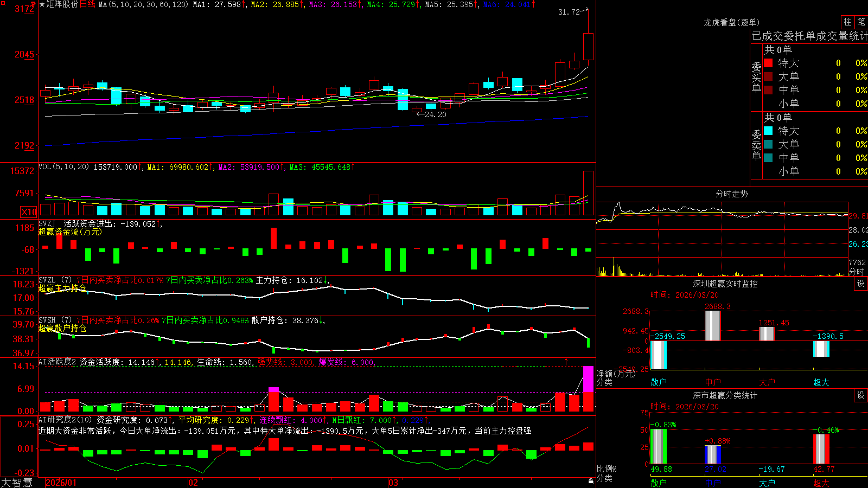Jump to the 02 month marker
The image size is (868, 488).
point(193,483)
